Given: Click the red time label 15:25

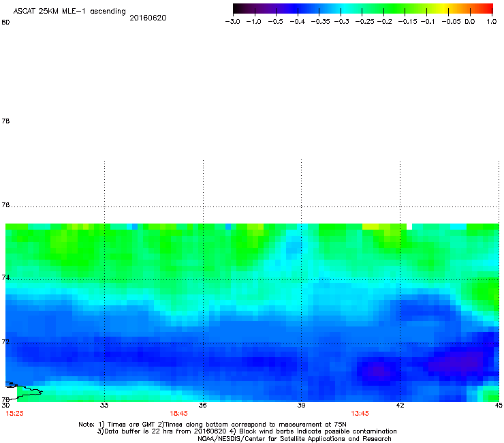Looking at the screenshot, I should point(15,414).
